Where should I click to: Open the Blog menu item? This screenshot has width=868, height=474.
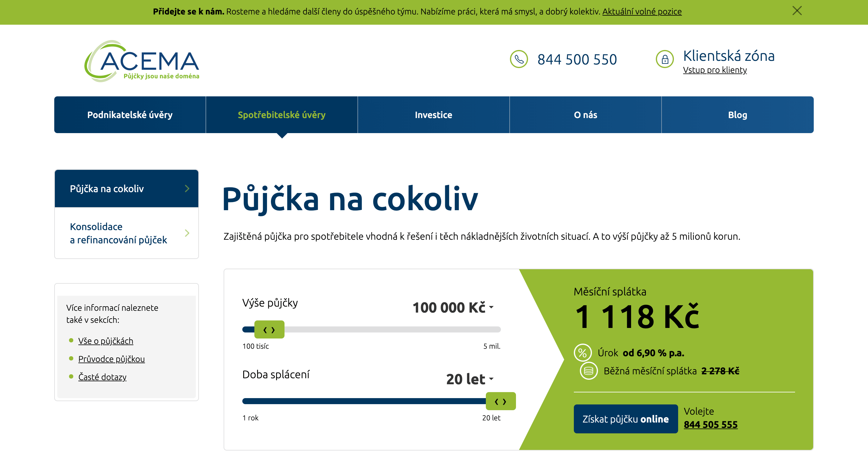pos(737,115)
